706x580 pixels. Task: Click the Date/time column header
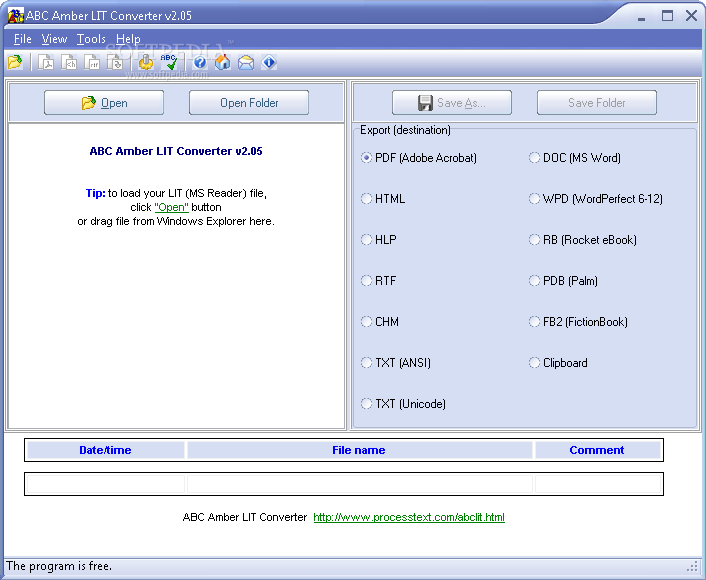click(x=105, y=450)
